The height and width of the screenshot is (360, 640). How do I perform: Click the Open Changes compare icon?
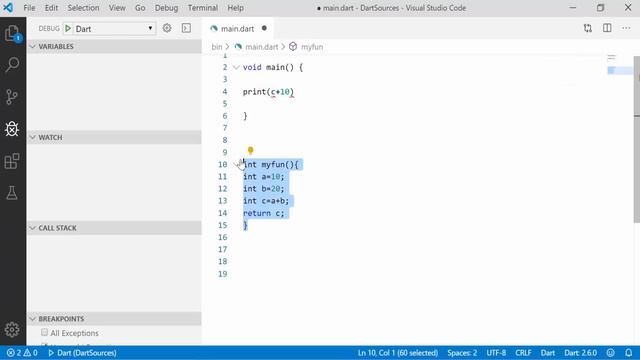click(x=588, y=28)
